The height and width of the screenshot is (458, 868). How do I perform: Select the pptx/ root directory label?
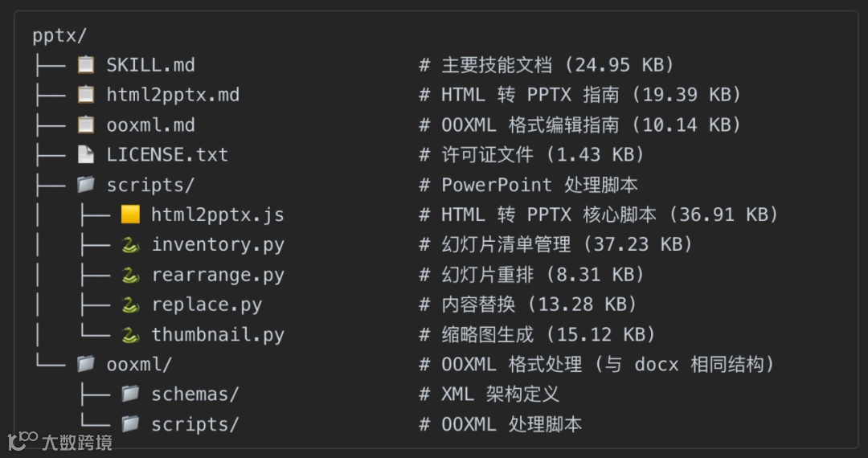(x=59, y=35)
